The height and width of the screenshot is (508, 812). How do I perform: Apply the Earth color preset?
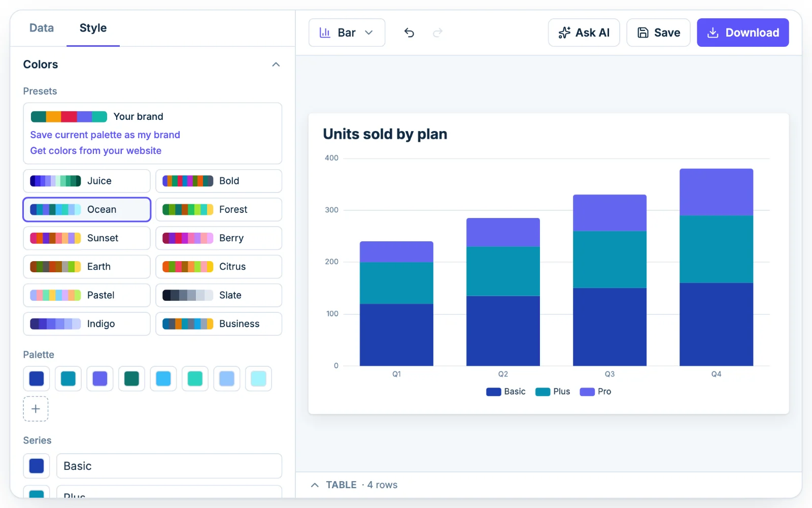pos(87,267)
